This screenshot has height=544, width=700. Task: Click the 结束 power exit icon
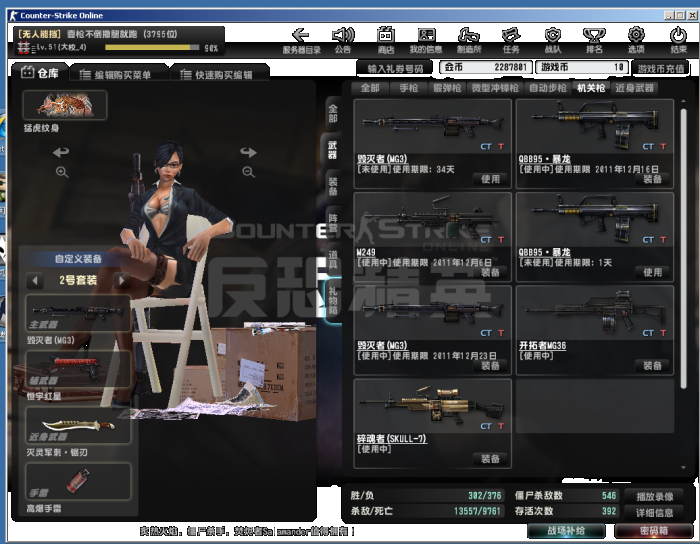click(678, 36)
